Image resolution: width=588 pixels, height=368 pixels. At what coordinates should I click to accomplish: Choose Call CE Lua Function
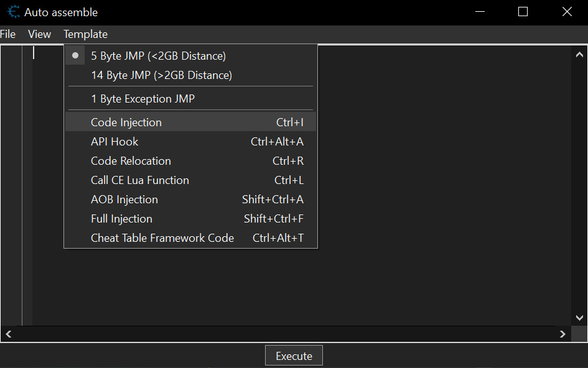[x=140, y=180]
